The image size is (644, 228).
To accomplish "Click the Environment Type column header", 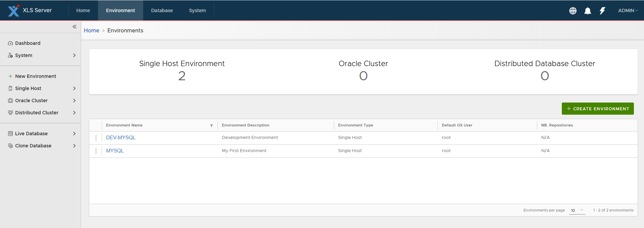I will click(x=356, y=125).
